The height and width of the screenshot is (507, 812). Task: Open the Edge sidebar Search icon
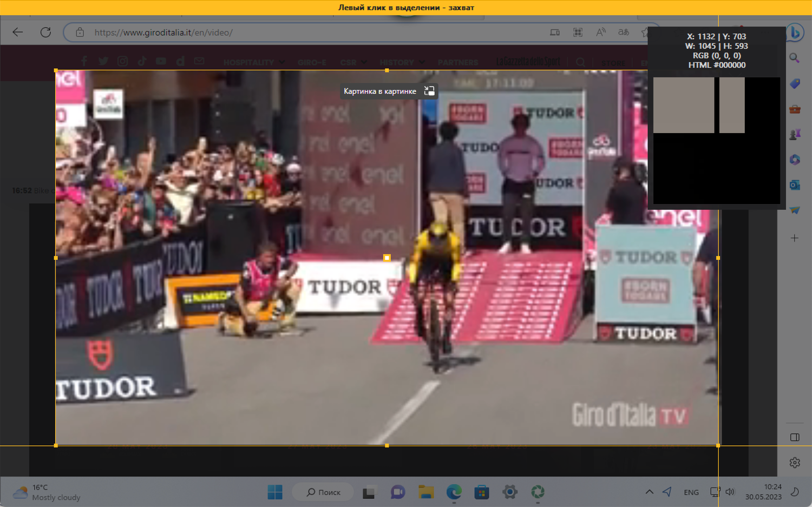pyautogui.click(x=795, y=58)
